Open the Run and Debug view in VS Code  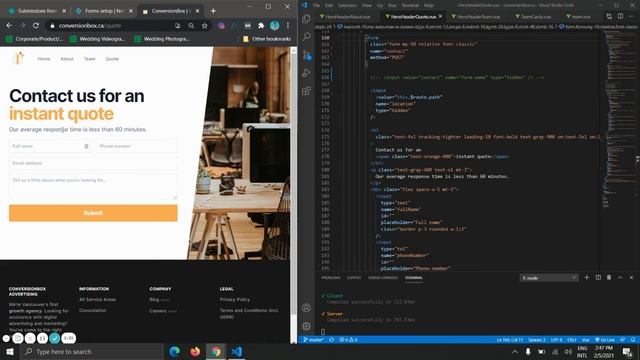[x=306, y=73]
